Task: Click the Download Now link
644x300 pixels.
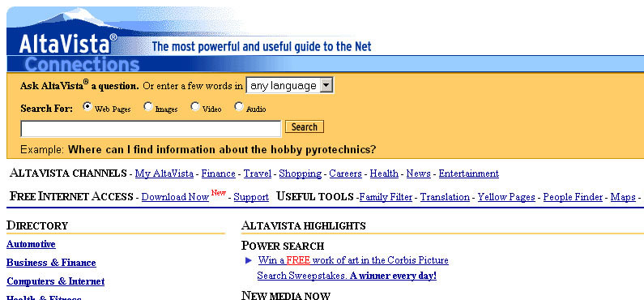Action: 175,197
